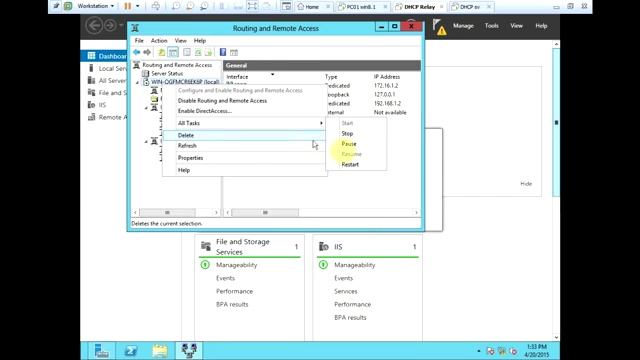Choose Disable Routing and Remote Access
Screen dimensions: 640x360
[244, 100]
